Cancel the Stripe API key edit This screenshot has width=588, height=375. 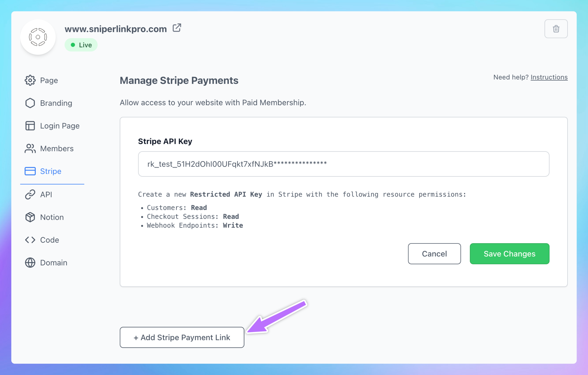click(x=434, y=254)
